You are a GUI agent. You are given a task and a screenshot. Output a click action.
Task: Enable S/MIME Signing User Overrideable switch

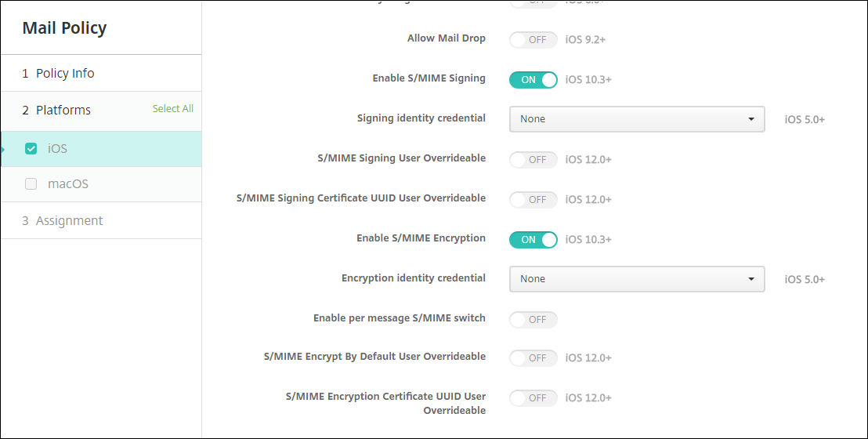point(533,159)
